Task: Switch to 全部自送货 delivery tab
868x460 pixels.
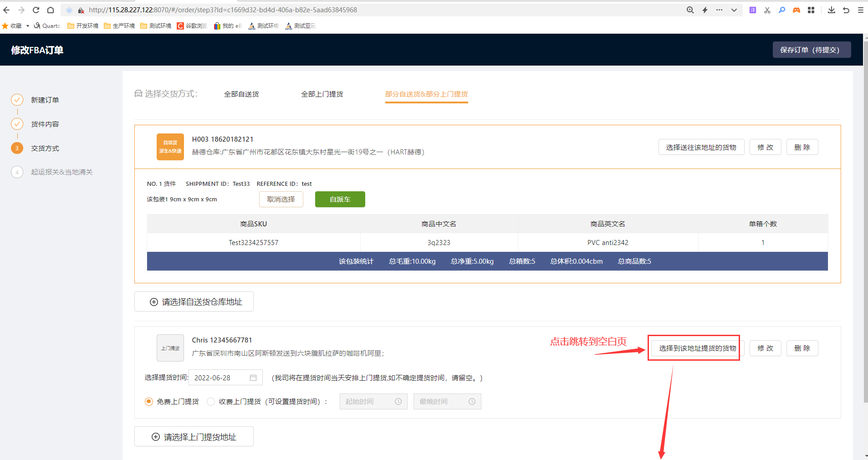Action: click(x=241, y=94)
